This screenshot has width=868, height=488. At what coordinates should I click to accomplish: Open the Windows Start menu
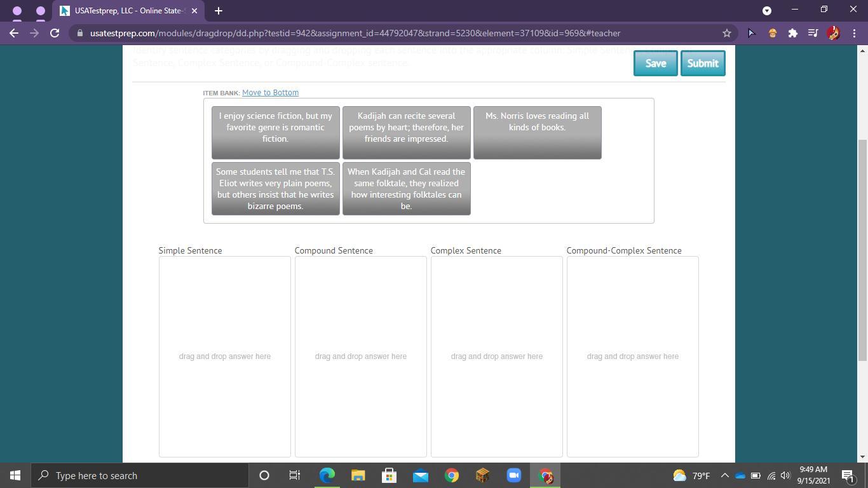tap(15, 475)
